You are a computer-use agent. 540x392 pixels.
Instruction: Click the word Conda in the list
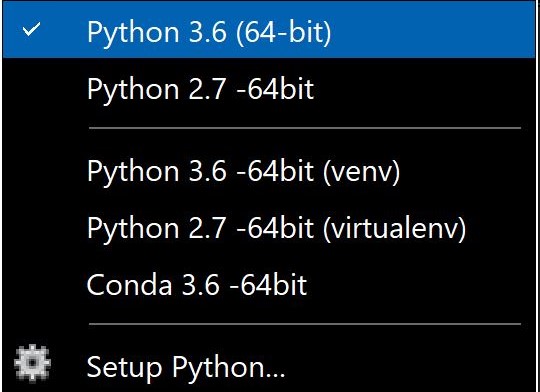coord(129,285)
